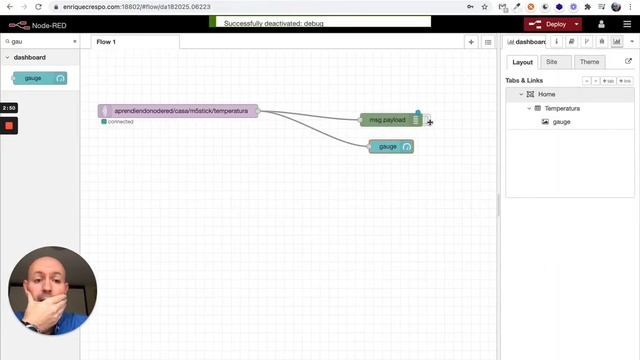Click the output port of the MQTT node

point(258,111)
